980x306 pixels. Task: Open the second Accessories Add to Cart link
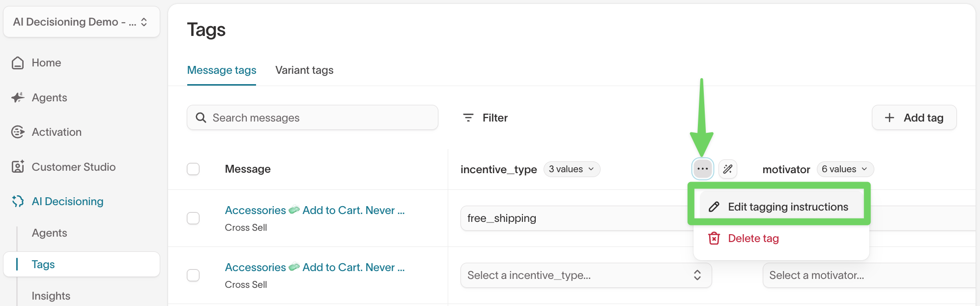(315, 267)
